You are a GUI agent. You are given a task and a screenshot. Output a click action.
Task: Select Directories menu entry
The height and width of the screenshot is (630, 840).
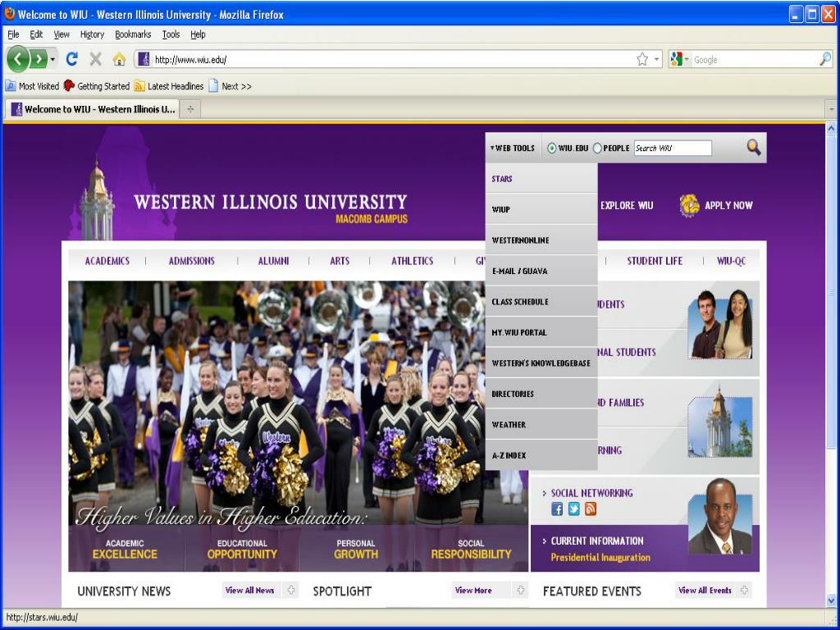(x=541, y=394)
